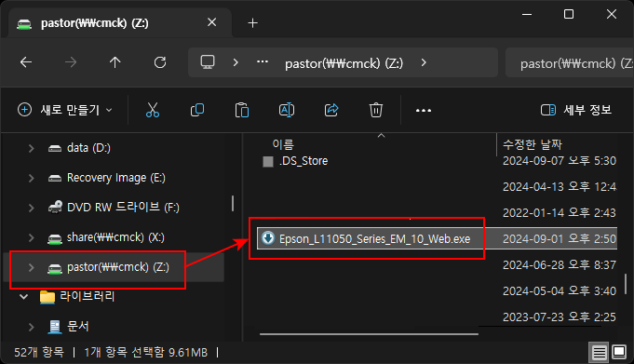Select the .DS_Store file
This screenshot has width=634, height=364.
tap(304, 161)
